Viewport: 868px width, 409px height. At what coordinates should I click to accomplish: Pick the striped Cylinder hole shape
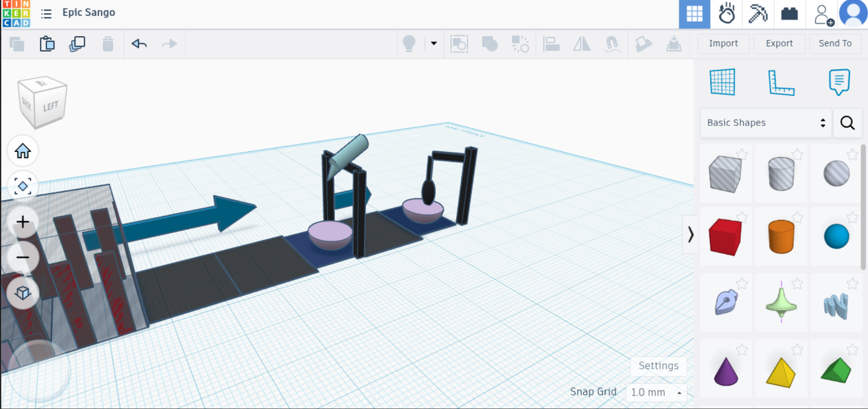coord(781,174)
